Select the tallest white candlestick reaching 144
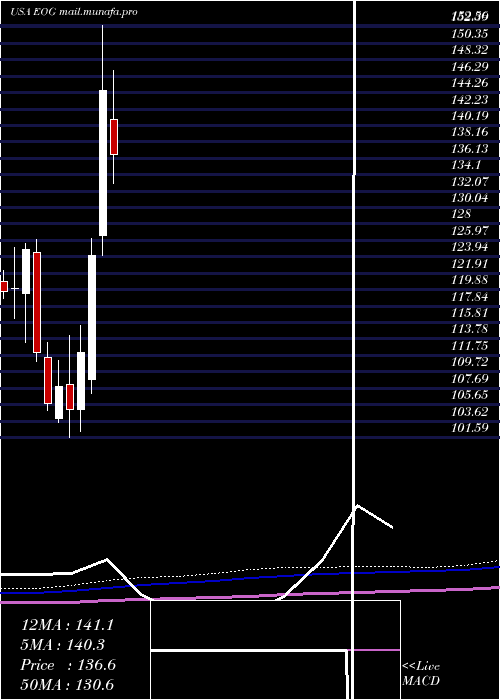500x700 pixels. click(x=103, y=163)
